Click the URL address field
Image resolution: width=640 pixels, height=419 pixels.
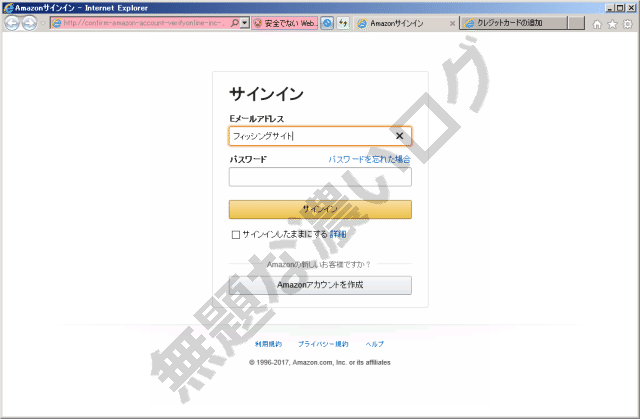coord(145,23)
